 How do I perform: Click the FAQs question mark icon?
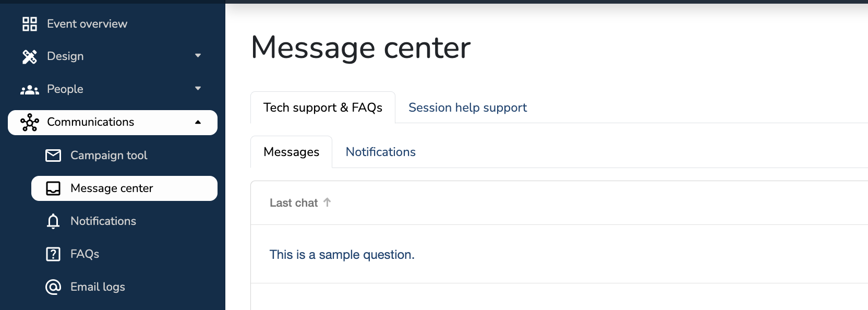point(53,254)
